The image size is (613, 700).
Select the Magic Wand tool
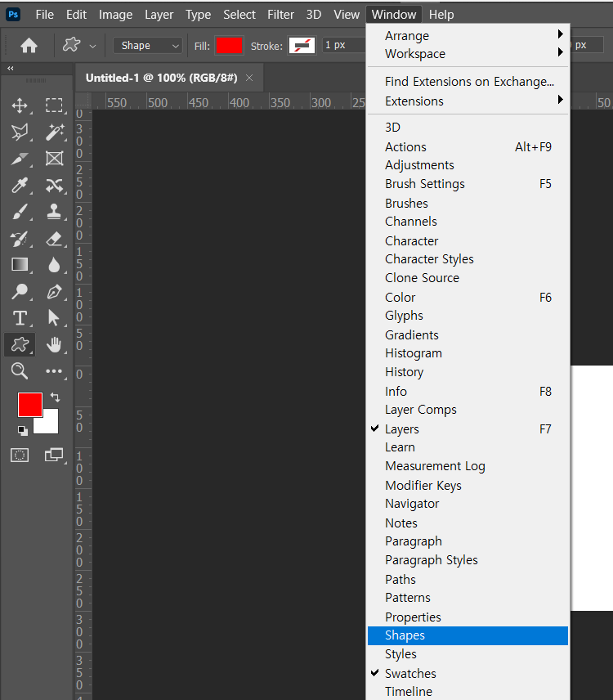[55, 132]
